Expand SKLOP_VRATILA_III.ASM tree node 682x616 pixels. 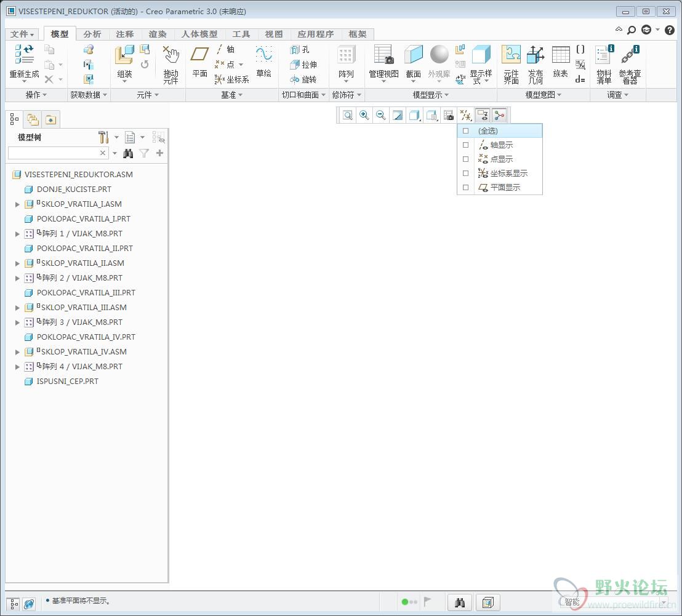17,308
